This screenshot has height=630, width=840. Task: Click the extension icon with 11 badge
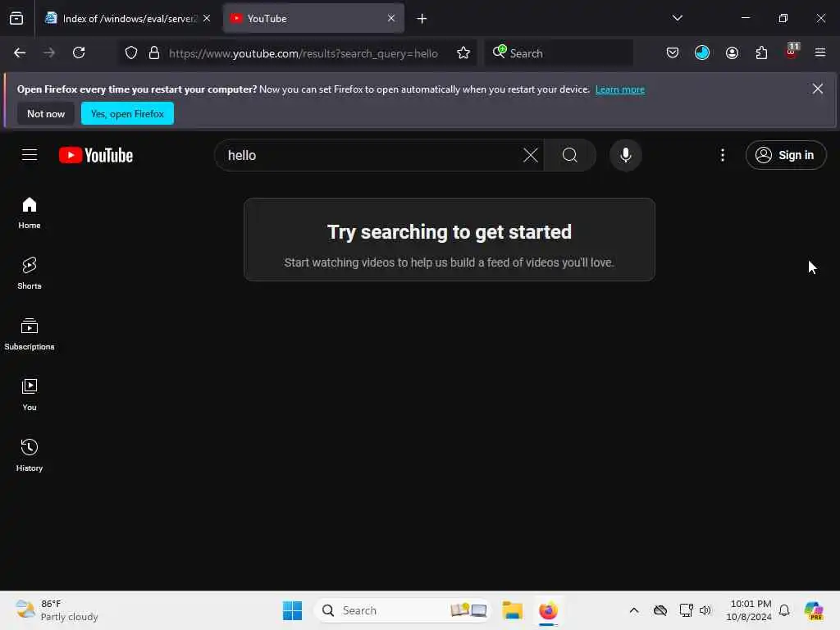tap(792, 52)
